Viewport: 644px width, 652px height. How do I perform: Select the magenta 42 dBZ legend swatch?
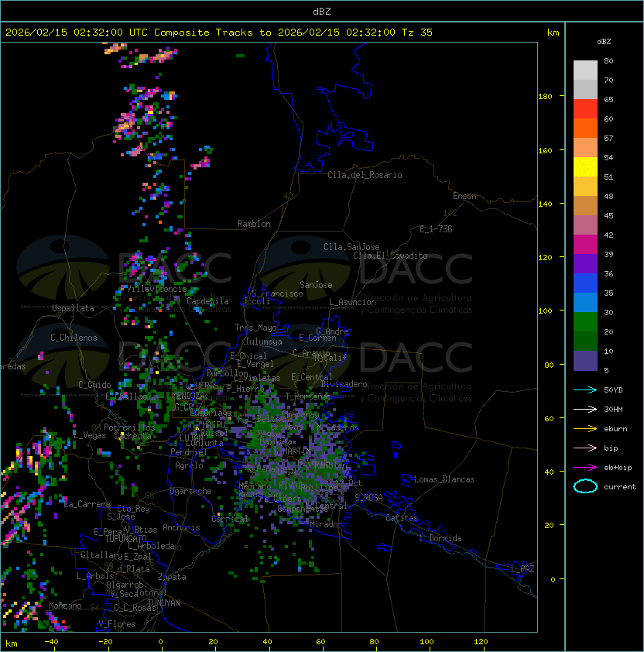(585, 245)
